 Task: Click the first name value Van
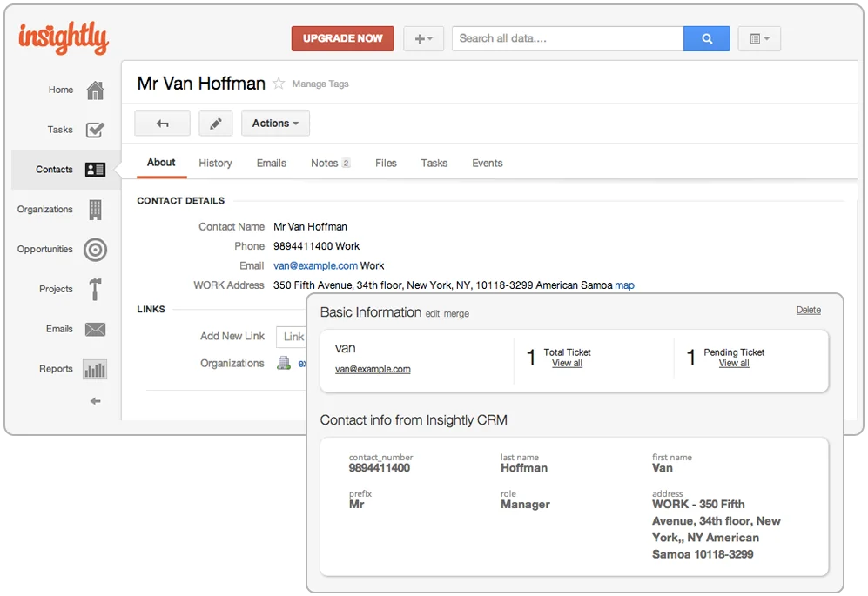tap(662, 468)
